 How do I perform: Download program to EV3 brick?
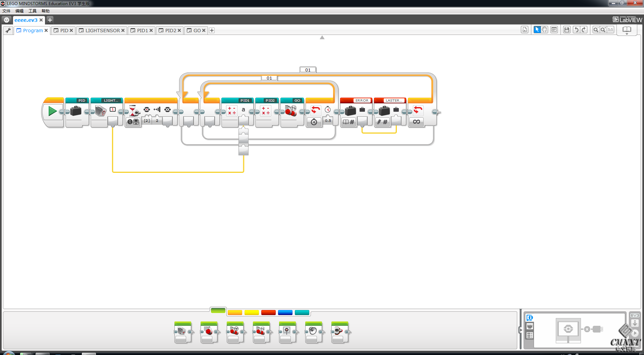click(635, 323)
